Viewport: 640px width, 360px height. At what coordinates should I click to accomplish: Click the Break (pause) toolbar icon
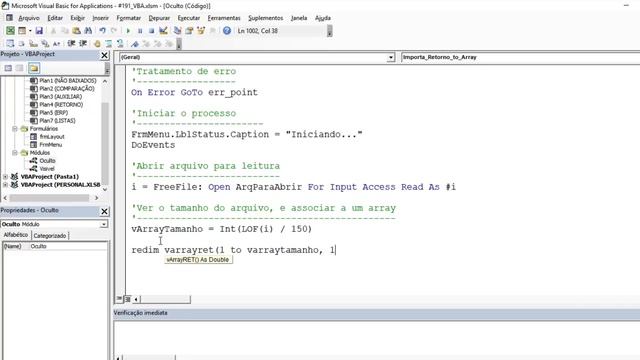tap(140, 31)
